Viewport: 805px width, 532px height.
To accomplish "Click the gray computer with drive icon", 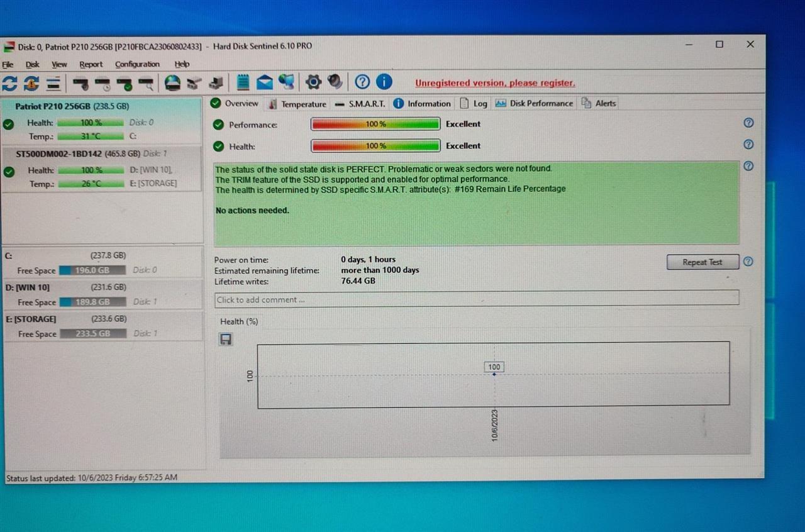I will click(x=216, y=82).
